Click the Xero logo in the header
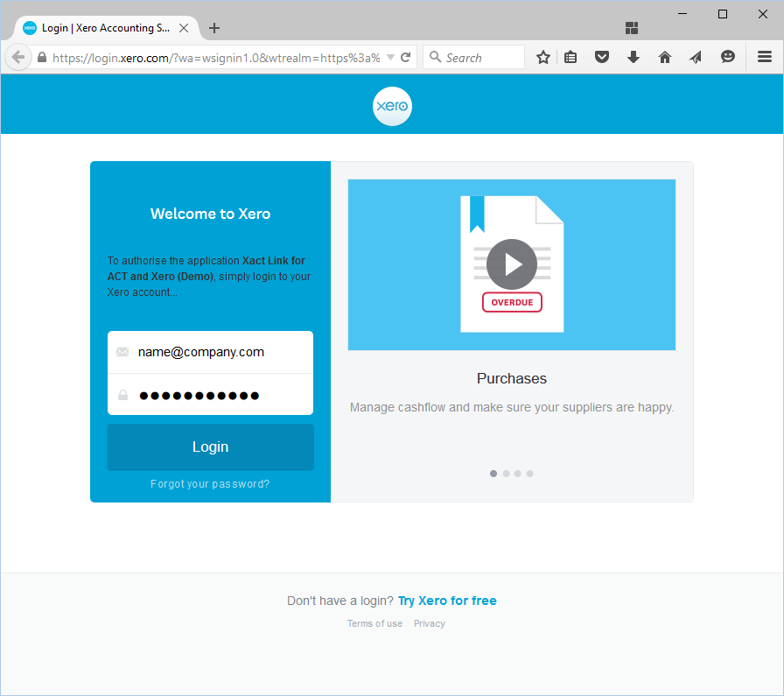Image resolution: width=784 pixels, height=696 pixels. pos(391,107)
